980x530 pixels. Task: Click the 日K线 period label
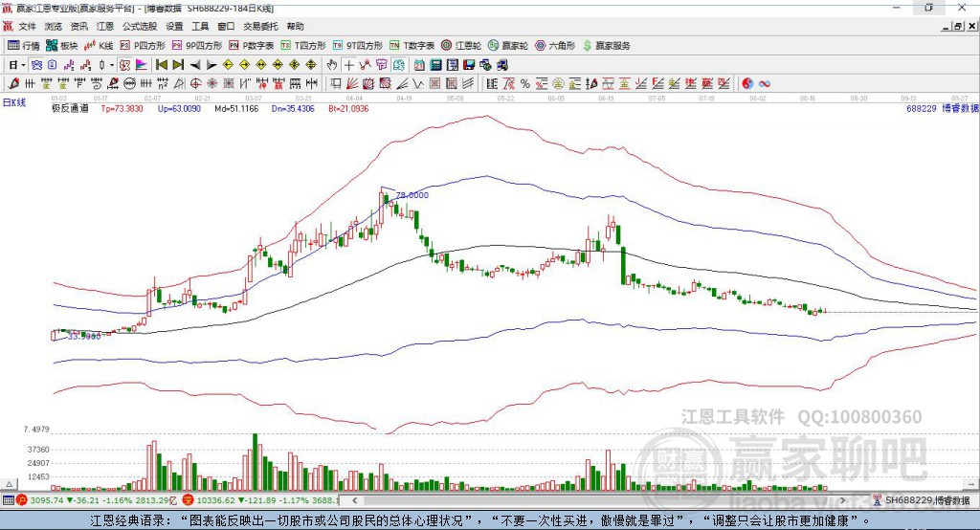pyautogui.click(x=14, y=103)
